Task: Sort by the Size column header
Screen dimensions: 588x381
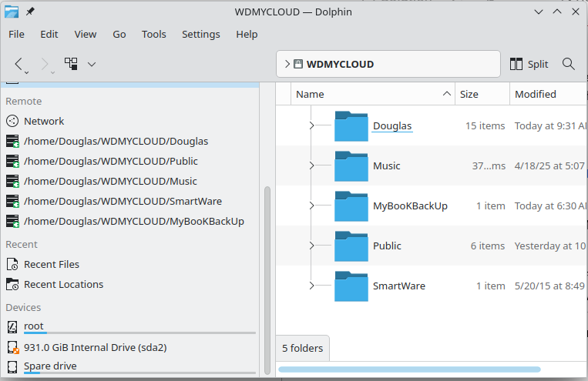Action: pyautogui.click(x=482, y=94)
